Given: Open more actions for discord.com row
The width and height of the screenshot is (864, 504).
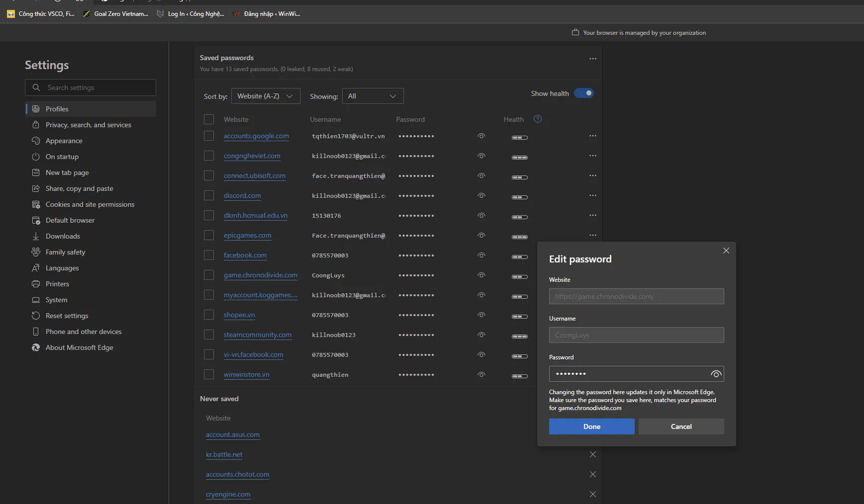Looking at the screenshot, I should (593, 195).
